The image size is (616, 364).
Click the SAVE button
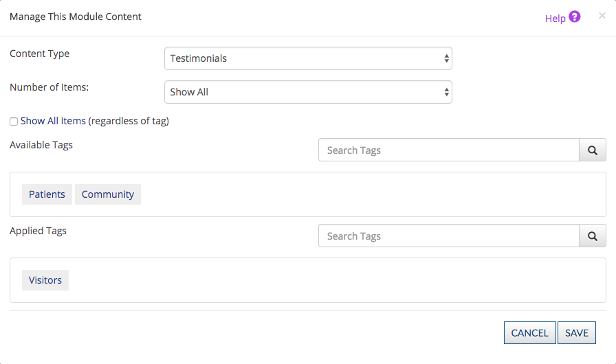(577, 332)
